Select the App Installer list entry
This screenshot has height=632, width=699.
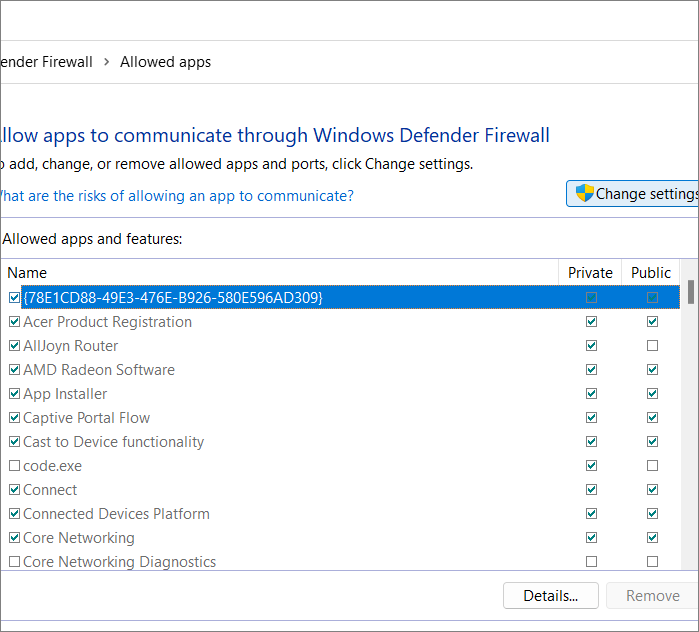click(x=65, y=394)
